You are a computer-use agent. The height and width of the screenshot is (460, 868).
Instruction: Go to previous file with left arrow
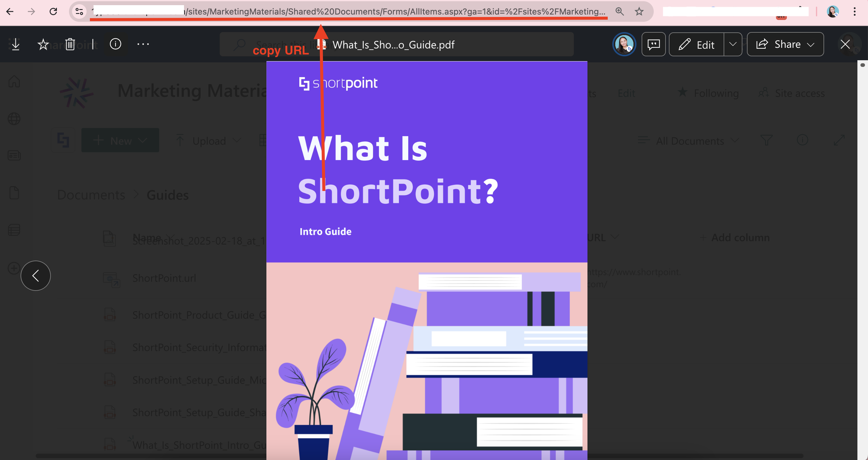pos(36,275)
